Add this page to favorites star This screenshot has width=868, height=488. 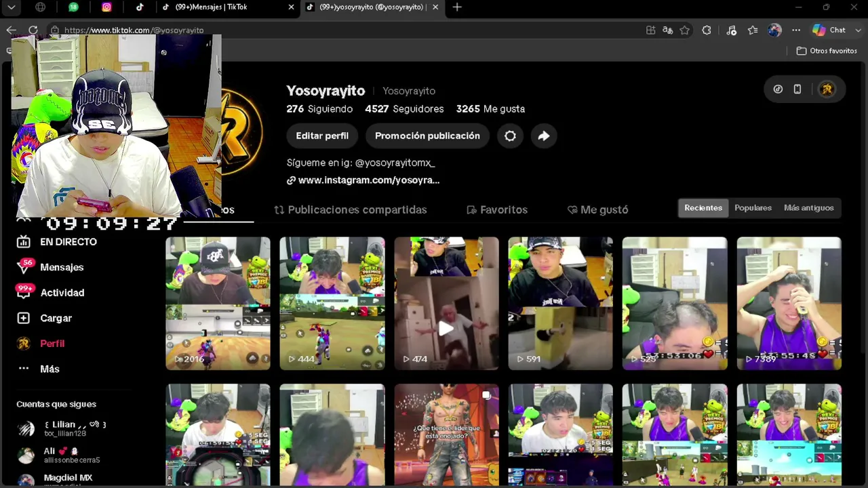click(x=685, y=30)
